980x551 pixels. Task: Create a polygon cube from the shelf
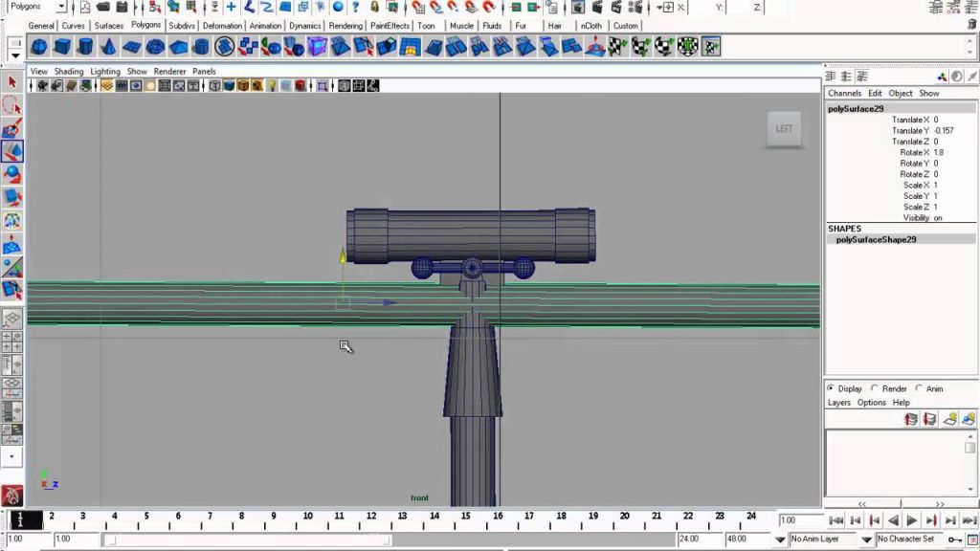coord(62,47)
